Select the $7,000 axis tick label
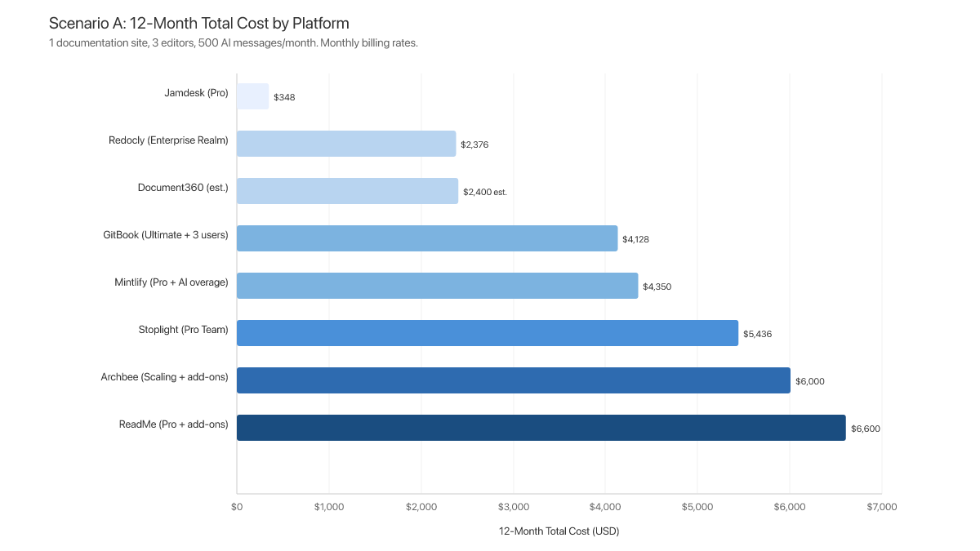The height and width of the screenshot is (551, 980). [882, 506]
